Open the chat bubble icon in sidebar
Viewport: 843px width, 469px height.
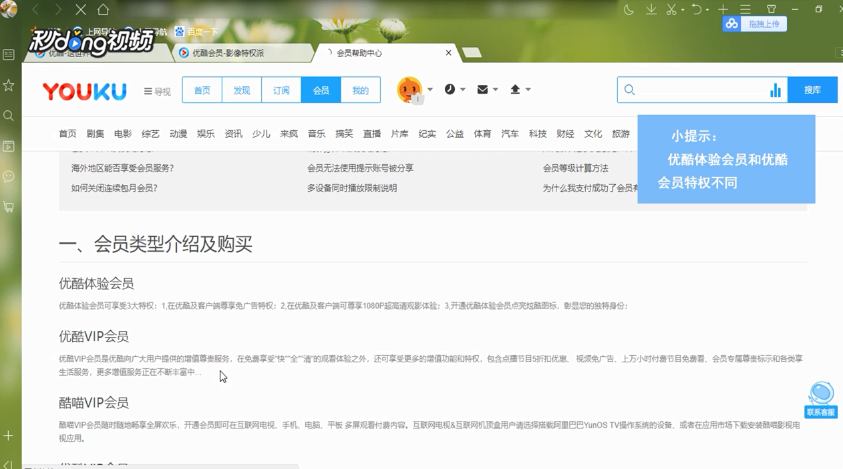9,176
